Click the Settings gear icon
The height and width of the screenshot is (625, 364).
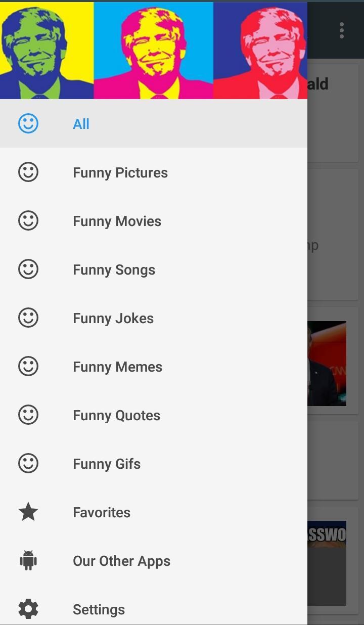pos(28,609)
